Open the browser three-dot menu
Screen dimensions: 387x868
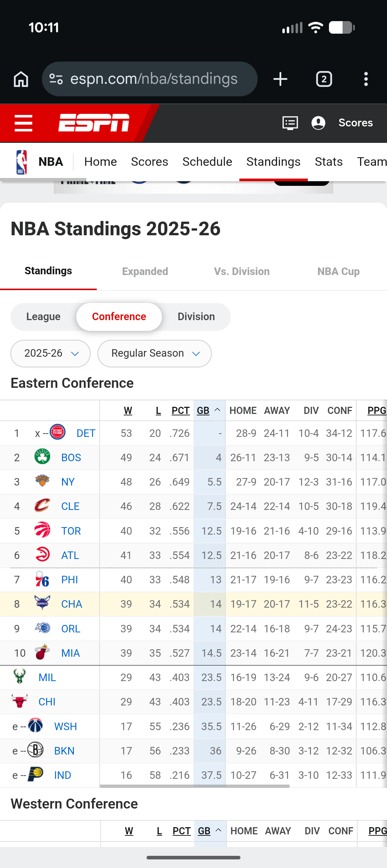tap(366, 79)
